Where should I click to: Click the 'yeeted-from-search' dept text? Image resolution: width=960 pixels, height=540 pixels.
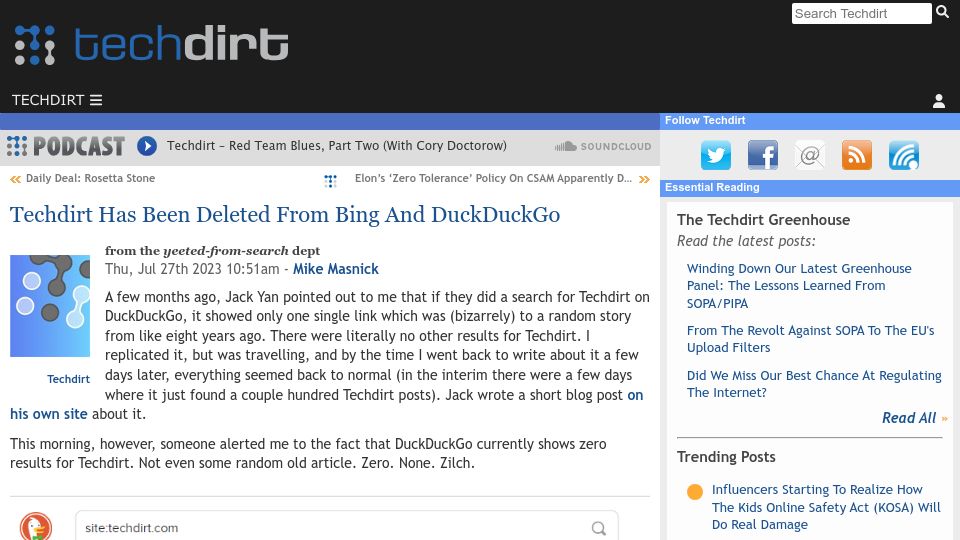click(225, 251)
